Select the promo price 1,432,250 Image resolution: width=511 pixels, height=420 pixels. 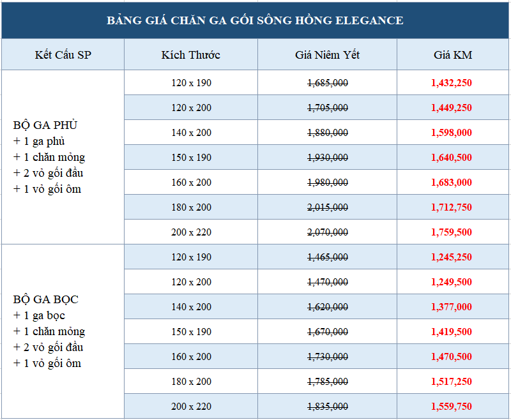coord(453,83)
